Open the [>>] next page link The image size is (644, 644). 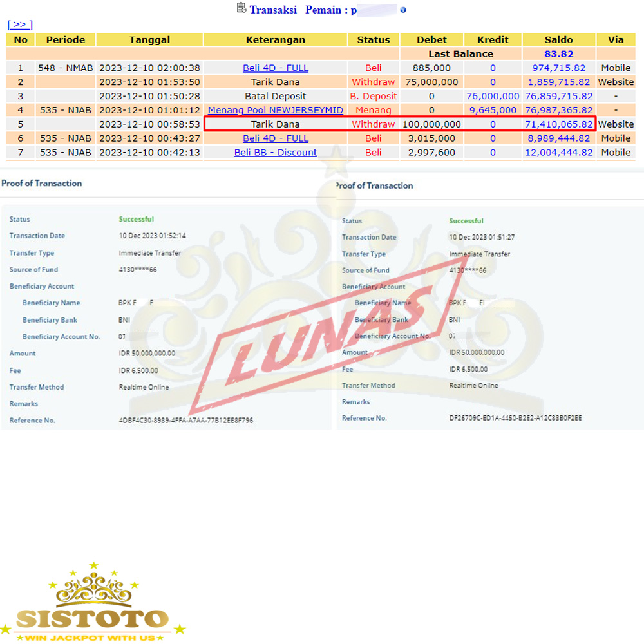(x=20, y=24)
